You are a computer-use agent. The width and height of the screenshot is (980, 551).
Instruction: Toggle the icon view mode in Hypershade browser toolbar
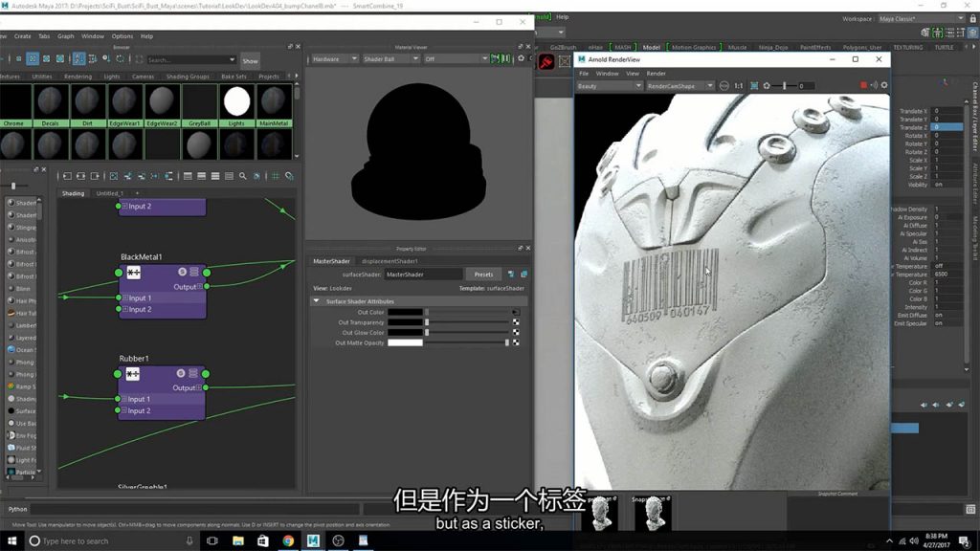[x=33, y=58]
